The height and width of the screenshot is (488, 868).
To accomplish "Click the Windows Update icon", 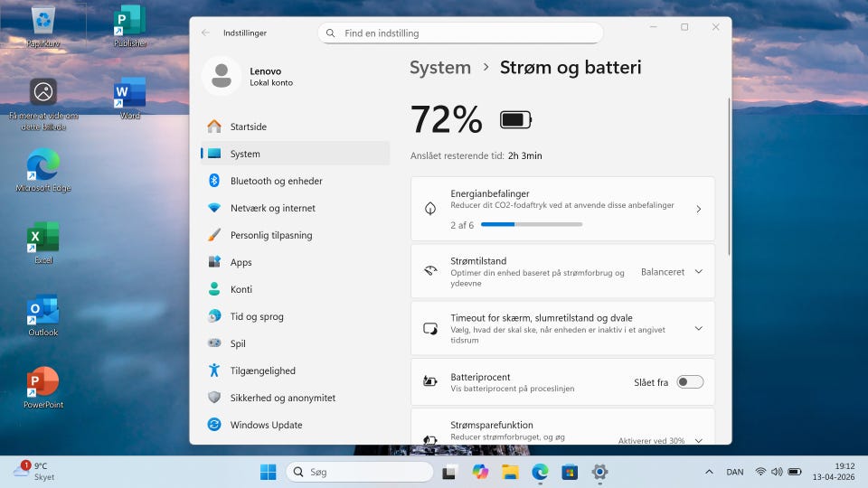I will click(x=214, y=425).
